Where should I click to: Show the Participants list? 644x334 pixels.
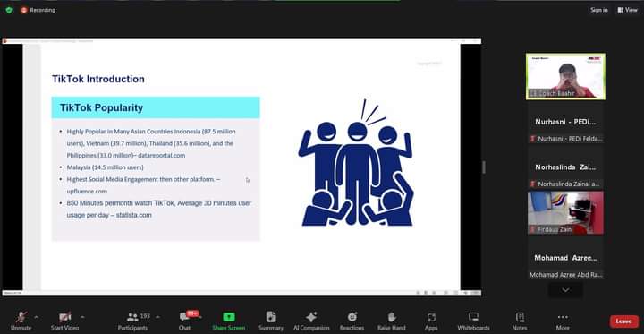(132, 321)
